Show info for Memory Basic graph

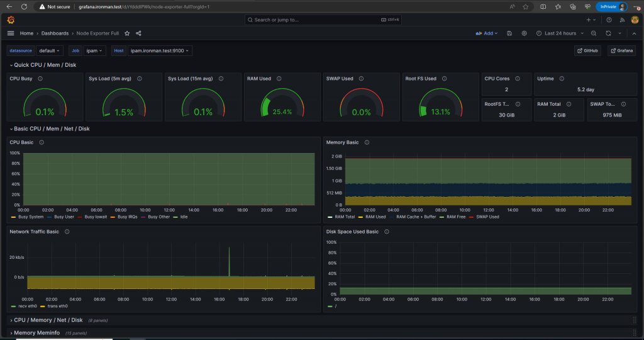click(x=367, y=142)
